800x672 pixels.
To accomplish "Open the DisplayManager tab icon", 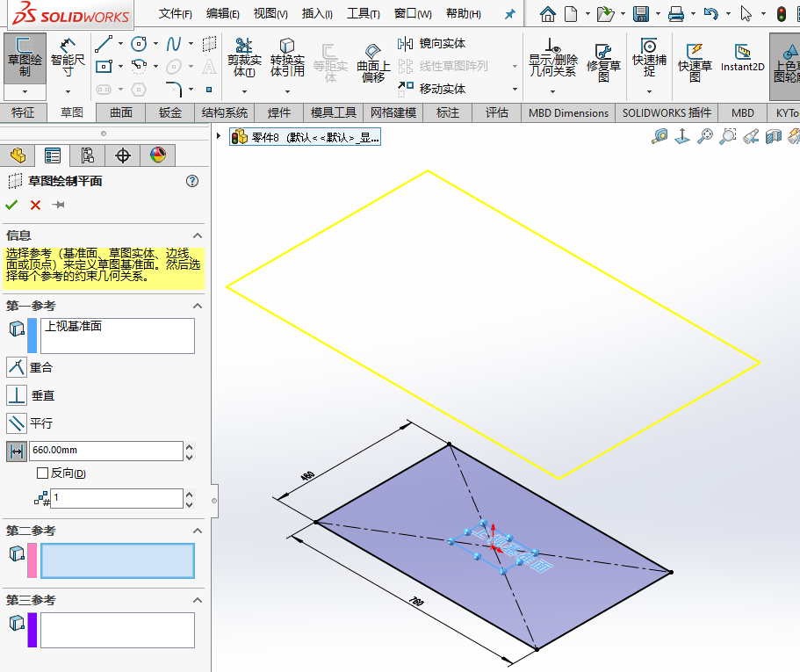I will tap(158, 155).
